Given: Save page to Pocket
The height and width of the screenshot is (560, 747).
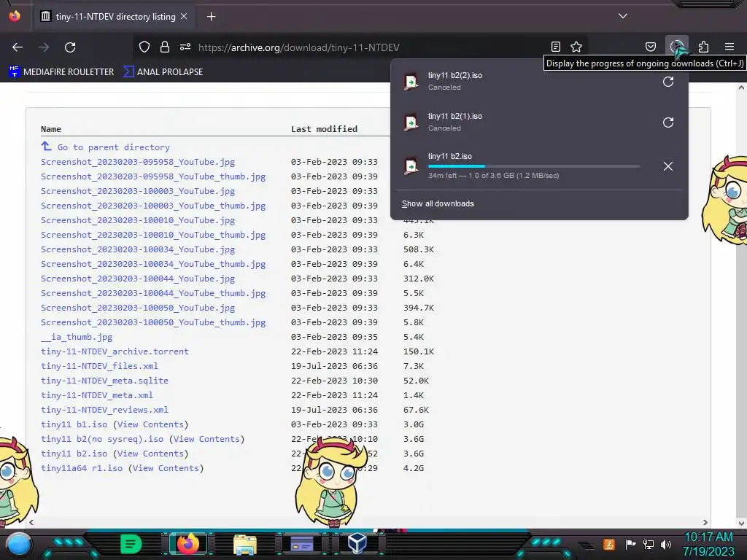Looking at the screenshot, I should pyautogui.click(x=650, y=47).
